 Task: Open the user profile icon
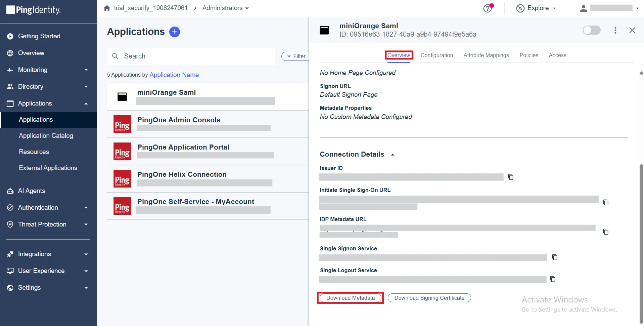(584, 8)
